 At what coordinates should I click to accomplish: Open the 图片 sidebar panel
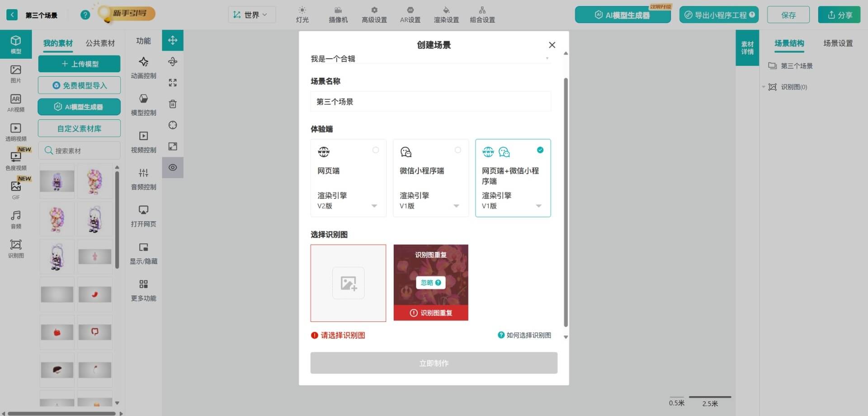pyautogui.click(x=16, y=74)
